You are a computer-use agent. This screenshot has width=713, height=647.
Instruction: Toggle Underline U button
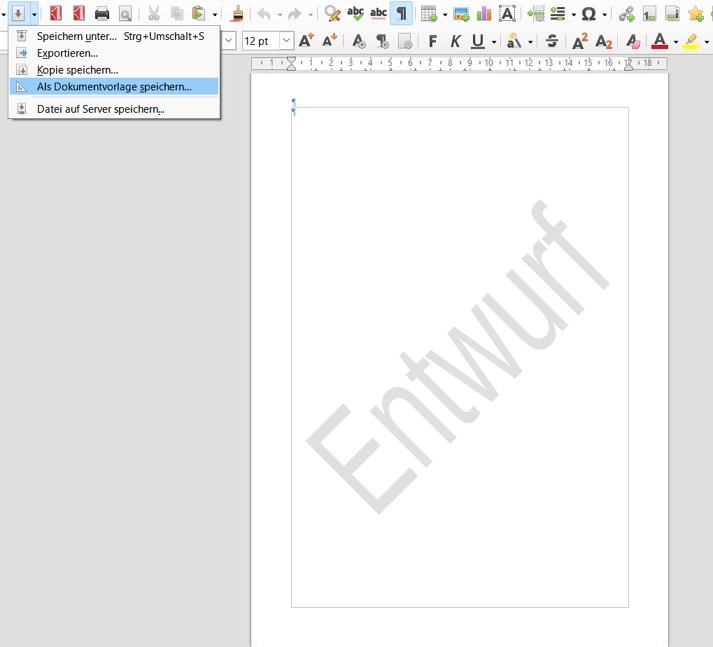pos(477,41)
